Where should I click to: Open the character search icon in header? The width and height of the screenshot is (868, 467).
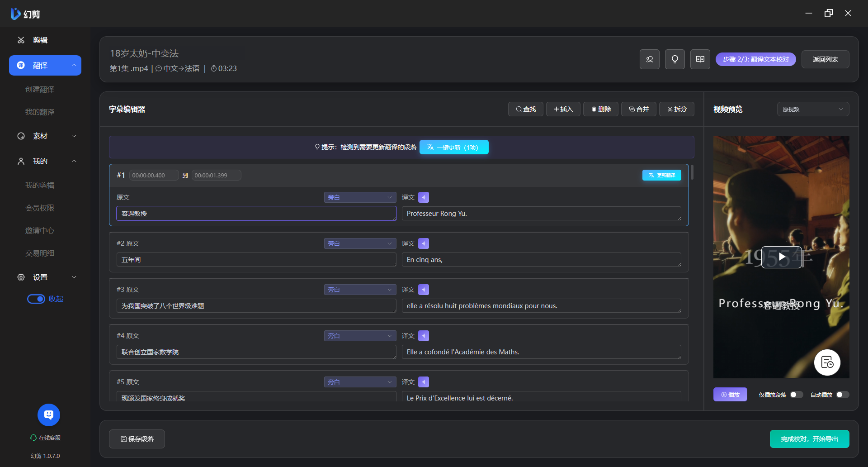click(649, 59)
